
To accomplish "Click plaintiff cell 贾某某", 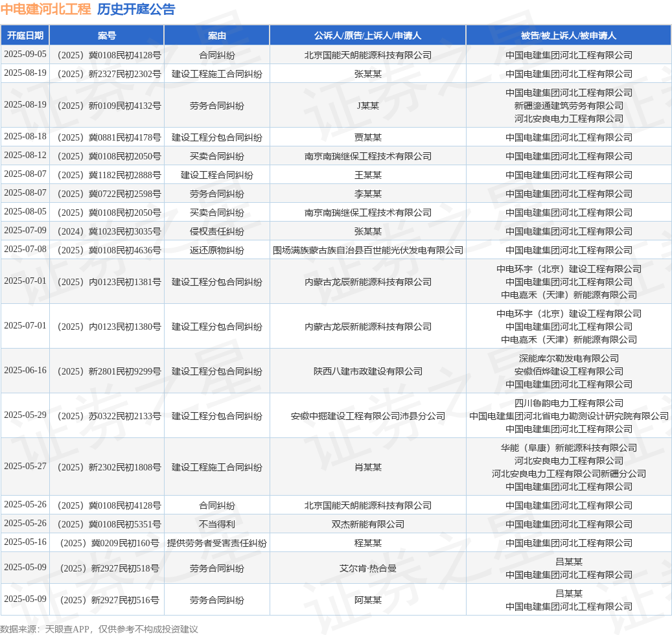I will point(367,137).
